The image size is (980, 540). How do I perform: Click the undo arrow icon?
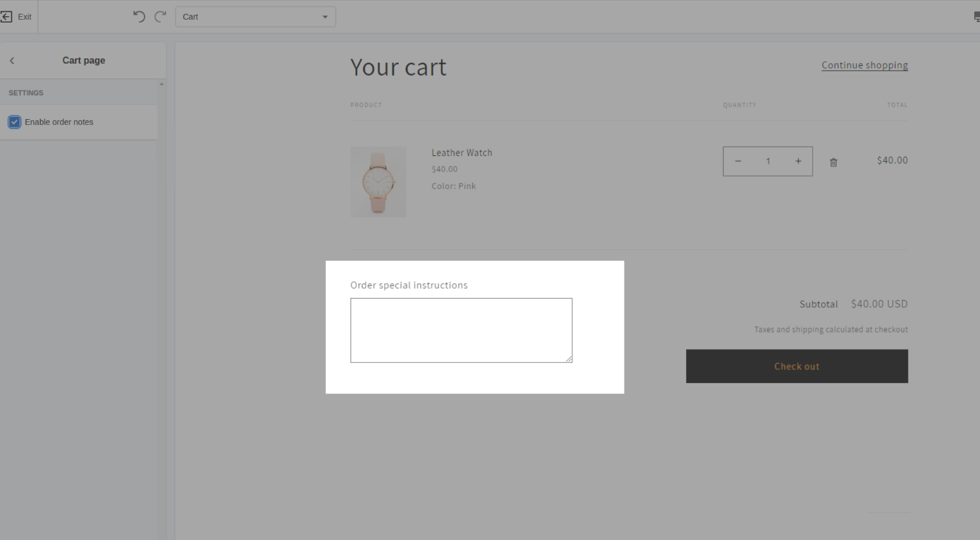coord(140,17)
